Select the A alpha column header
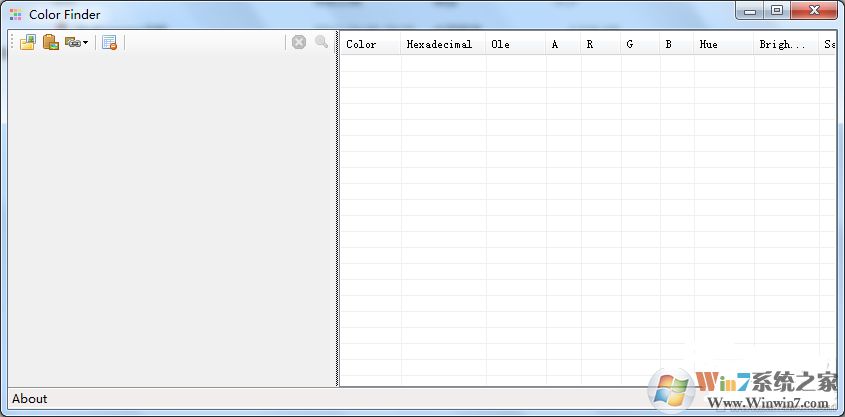The image size is (845, 417). (x=563, y=44)
